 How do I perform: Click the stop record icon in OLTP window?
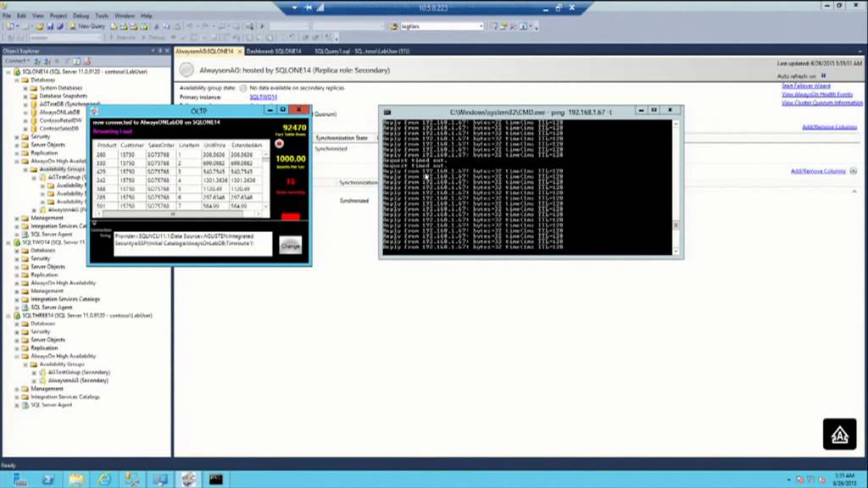coord(280,144)
